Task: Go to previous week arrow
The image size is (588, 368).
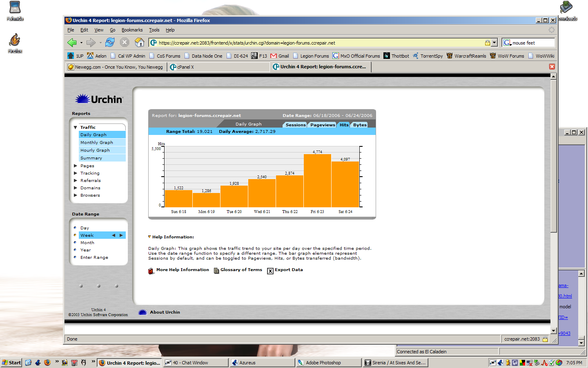Action: (114, 235)
